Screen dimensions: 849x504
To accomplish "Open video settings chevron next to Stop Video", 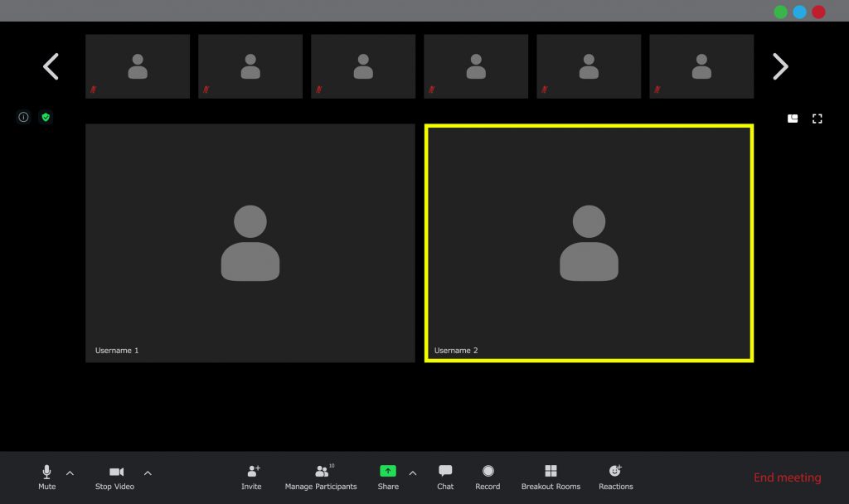I will 148,473.
